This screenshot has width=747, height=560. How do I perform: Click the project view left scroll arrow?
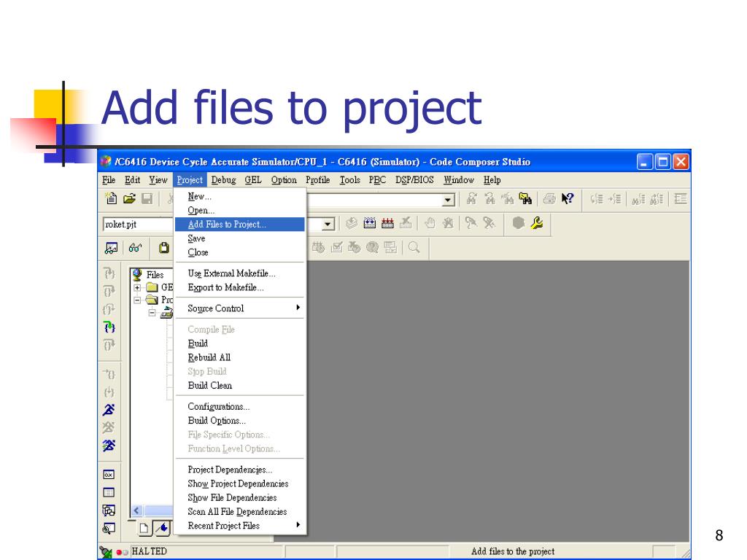click(x=136, y=510)
